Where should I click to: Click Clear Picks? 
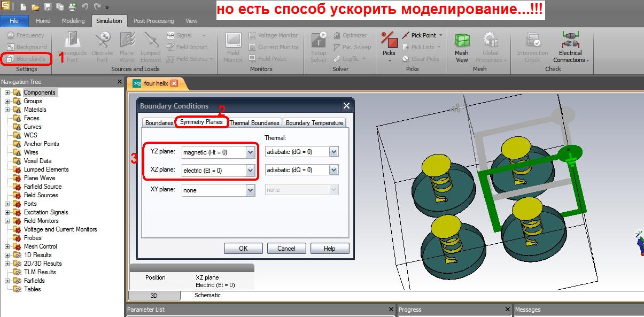point(420,59)
